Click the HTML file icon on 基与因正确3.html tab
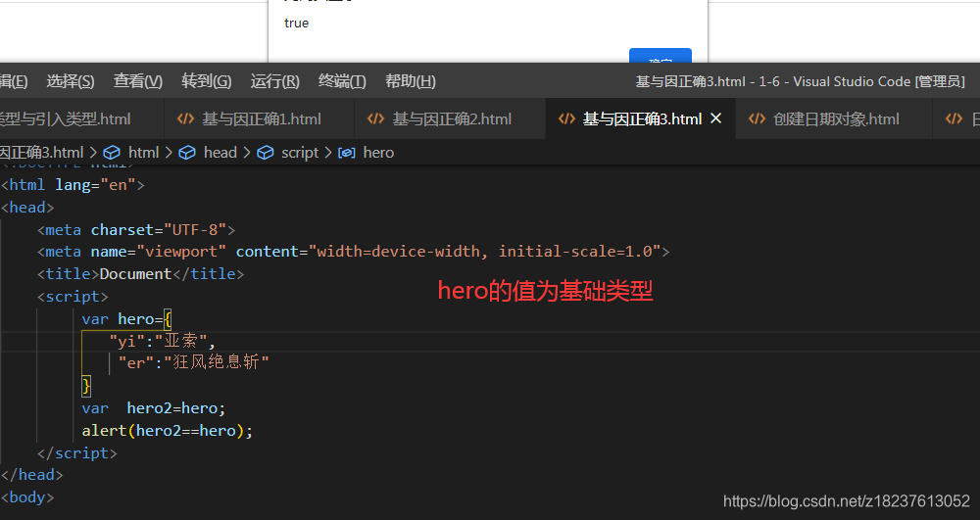The image size is (980, 520). tap(566, 118)
